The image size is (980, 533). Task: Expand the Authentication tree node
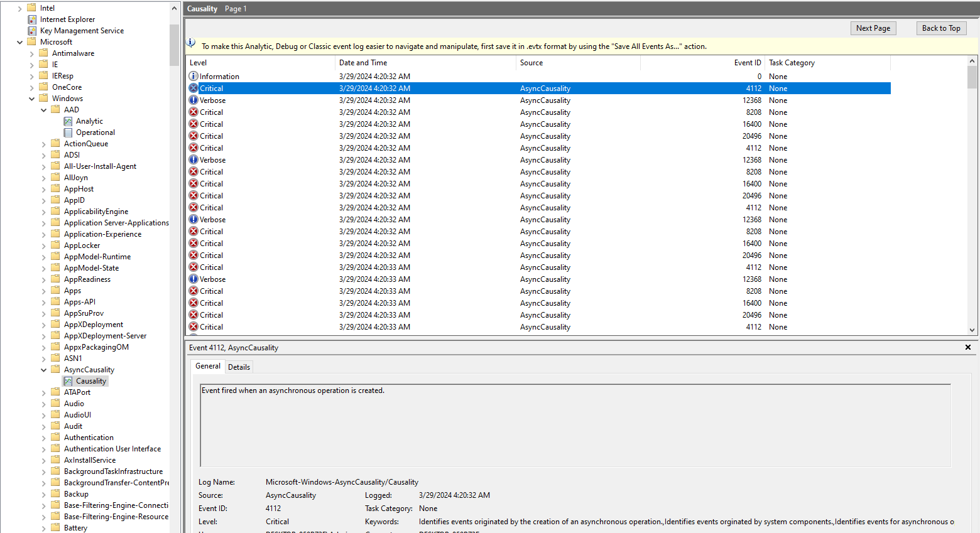click(43, 437)
